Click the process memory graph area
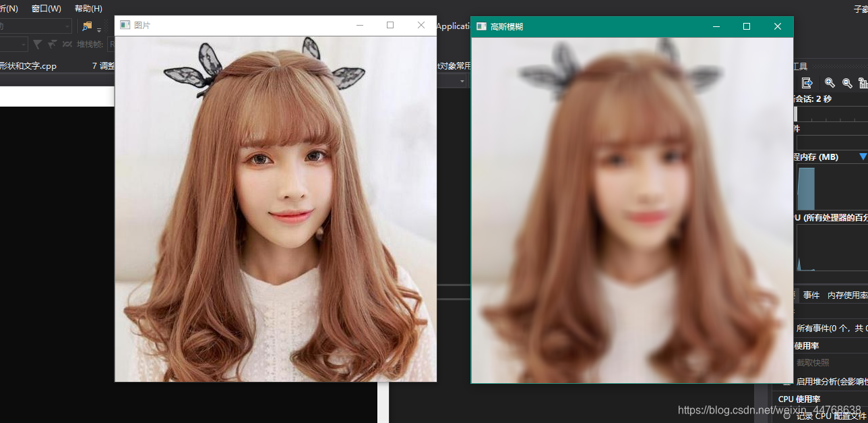This screenshot has height=423, width=868. pos(832,187)
